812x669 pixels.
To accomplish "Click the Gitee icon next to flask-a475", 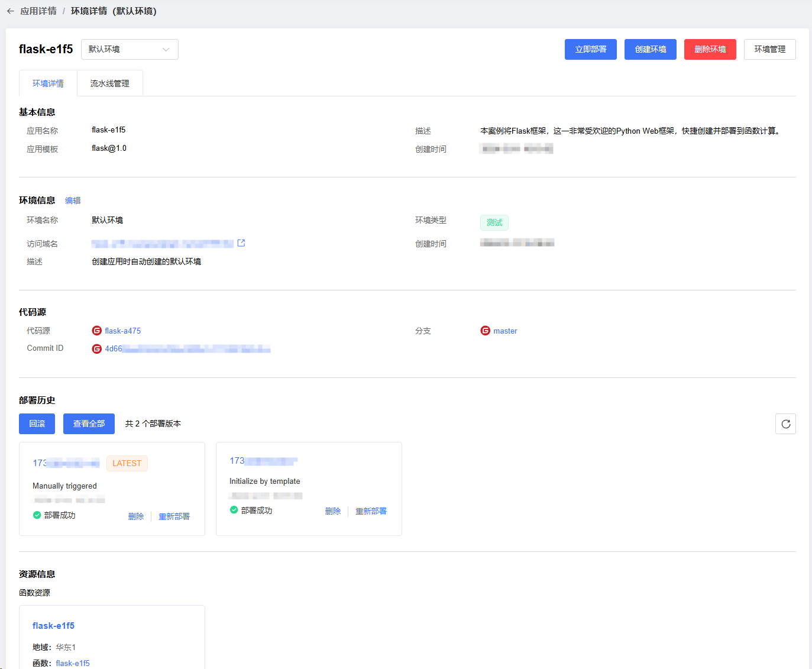I will 97,331.
